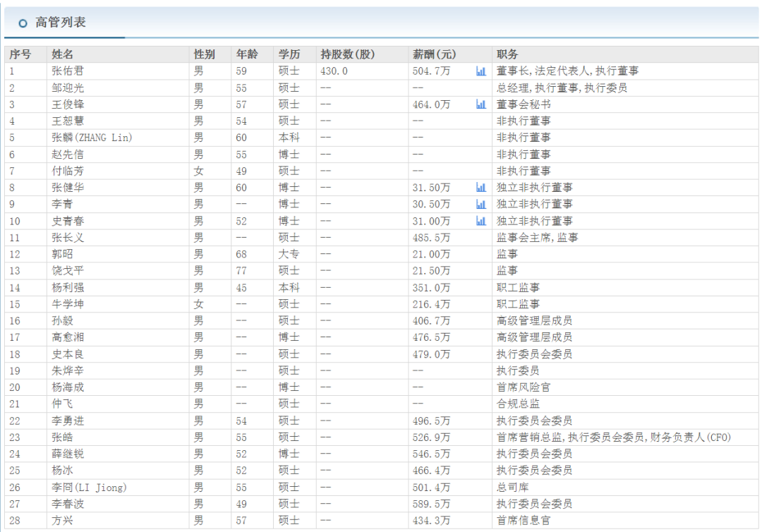
Task: Select the name 杨海成
Action: pyautogui.click(x=68, y=387)
